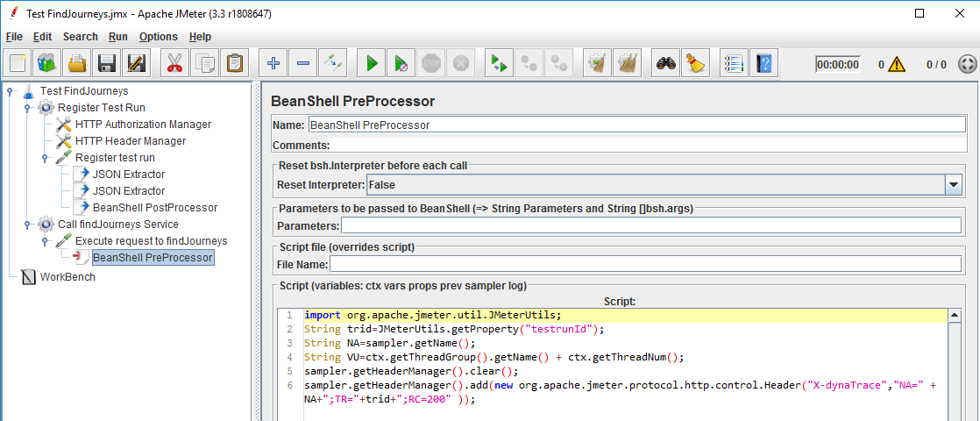Image resolution: width=980 pixels, height=421 pixels.
Task: Click the Copy toolbar icon
Action: (x=204, y=63)
